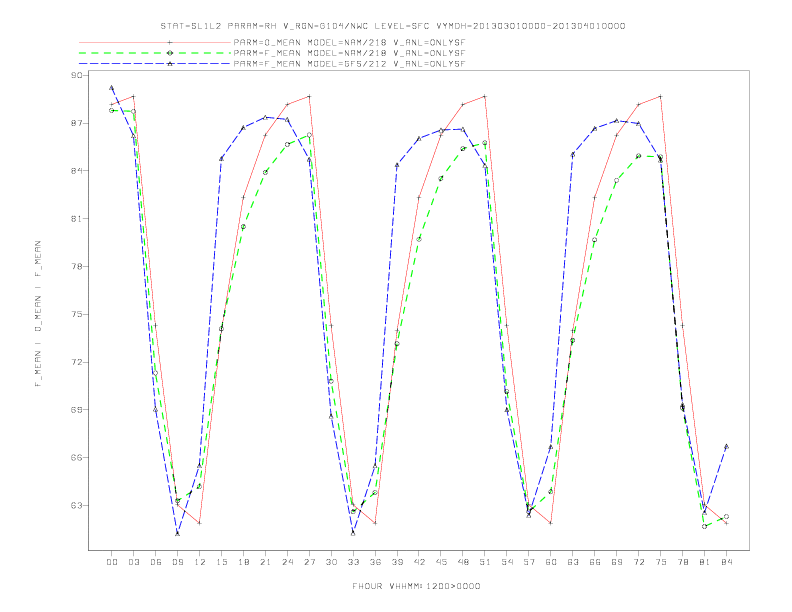
Task: Click x-axis forecast hour label 84
Action: (x=726, y=562)
